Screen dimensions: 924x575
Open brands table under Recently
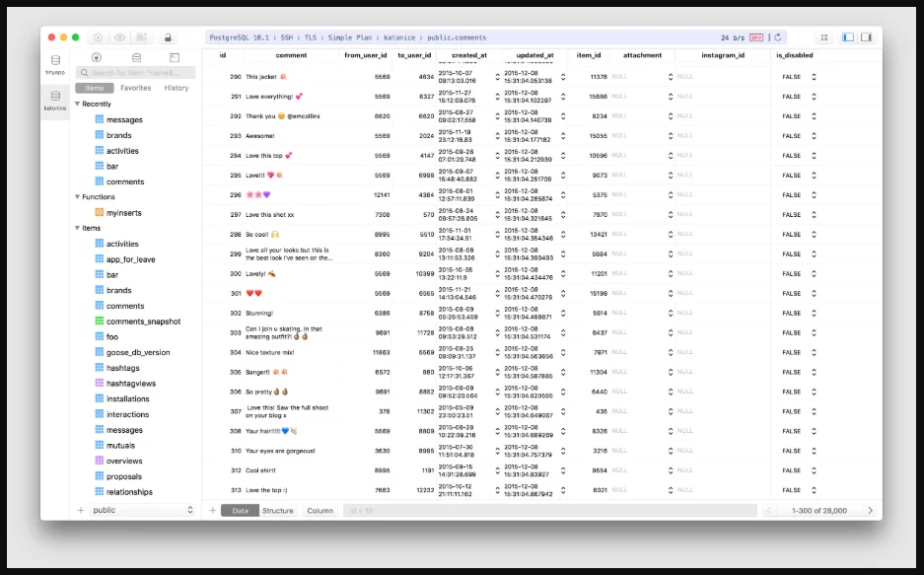click(x=119, y=135)
